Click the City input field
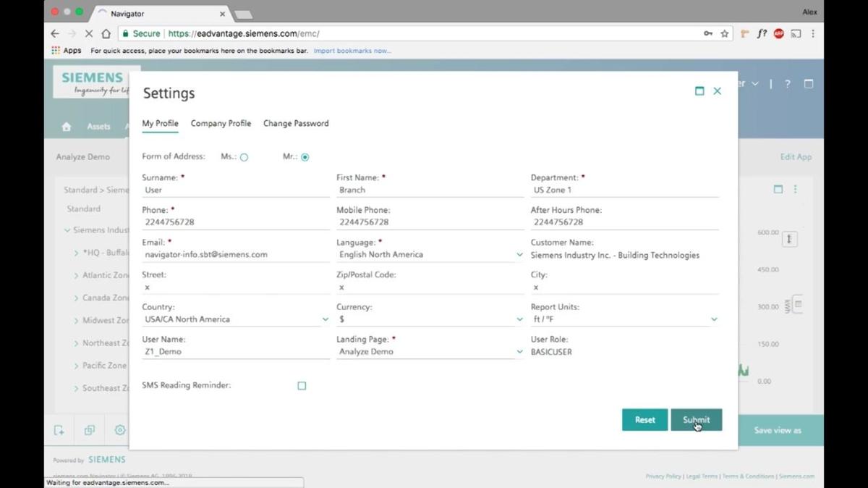Image resolution: width=868 pixels, height=488 pixels. pos(624,287)
